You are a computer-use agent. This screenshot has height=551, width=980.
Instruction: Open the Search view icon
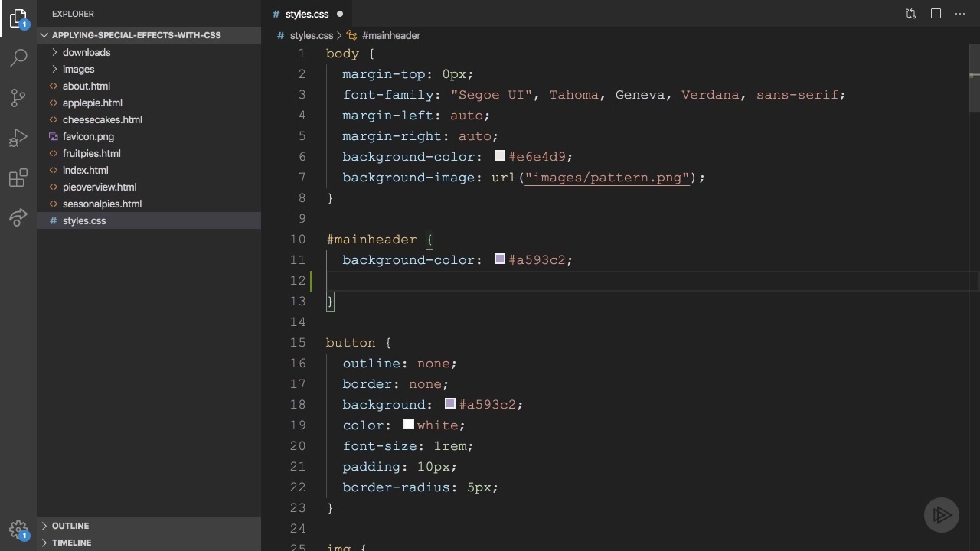click(18, 58)
